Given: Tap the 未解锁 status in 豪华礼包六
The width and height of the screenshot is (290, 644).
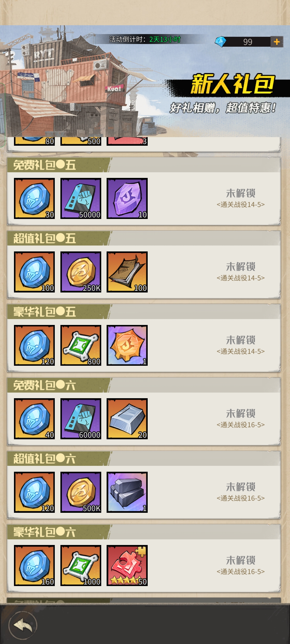Looking at the screenshot, I should 241,560.
